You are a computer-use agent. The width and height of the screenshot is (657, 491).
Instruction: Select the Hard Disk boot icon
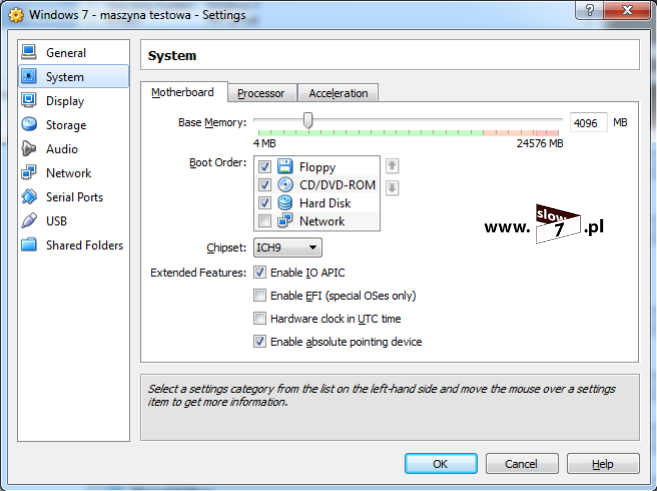pos(285,203)
